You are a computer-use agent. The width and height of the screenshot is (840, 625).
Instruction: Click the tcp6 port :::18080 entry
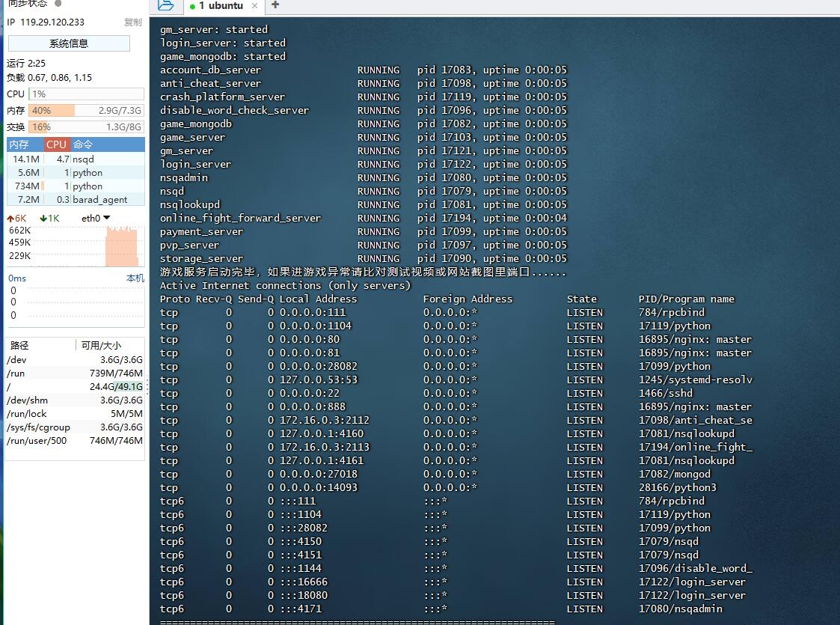pos(303,596)
